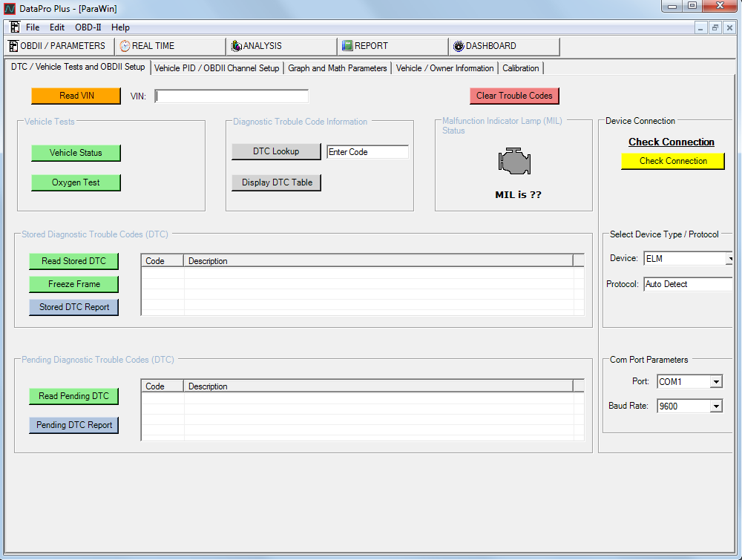Click the document icon in menu bar
The height and width of the screenshot is (560, 742).
tap(14, 27)
